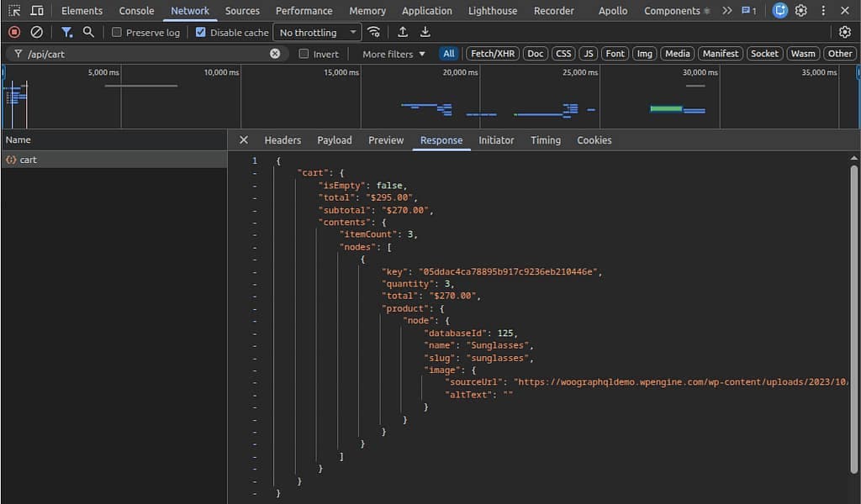Switch to the Elements panel tab
This screenshot has height=504, width=861.
[82, 10]
